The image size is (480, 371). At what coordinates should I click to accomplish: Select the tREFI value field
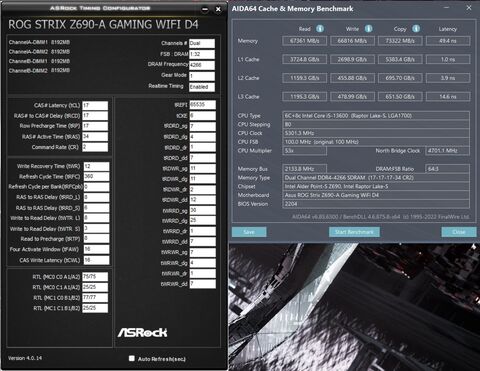click(203, 105)
